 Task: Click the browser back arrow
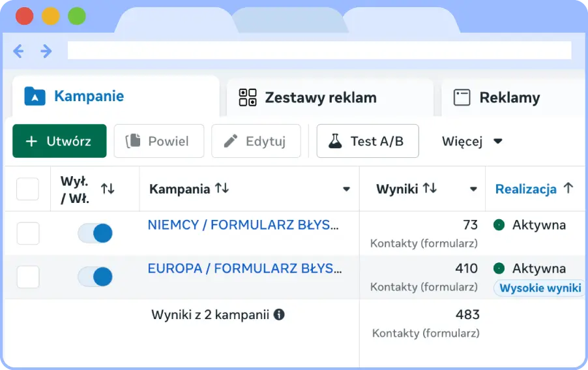point(18,51)
